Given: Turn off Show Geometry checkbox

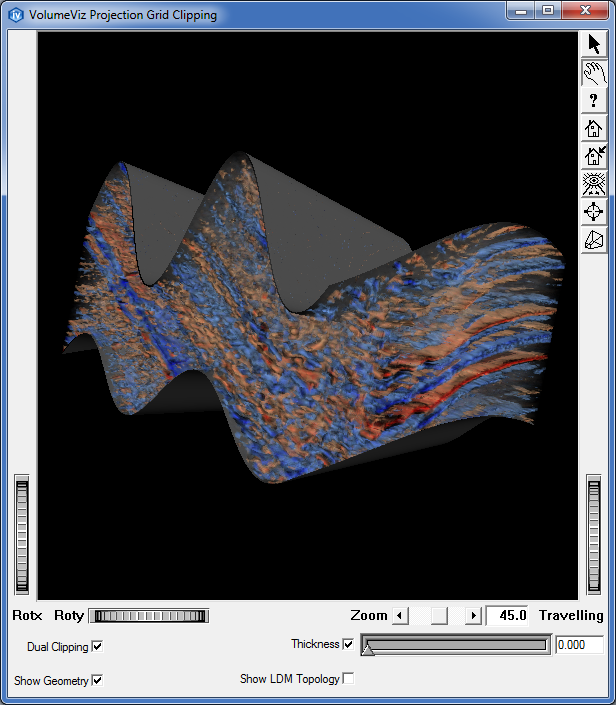Looking at the screenshot, I should [97, 681].
